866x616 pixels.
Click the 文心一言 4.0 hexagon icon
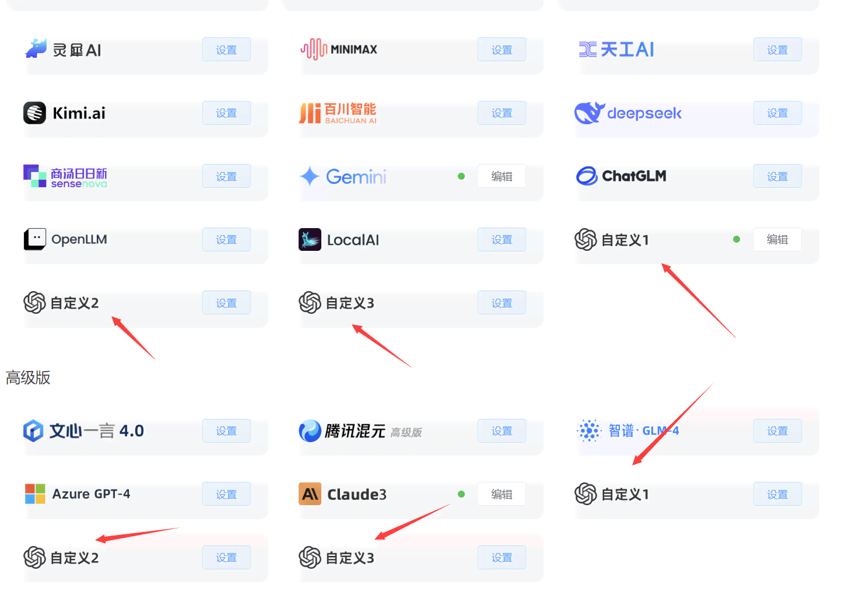[x=33, y=430]
